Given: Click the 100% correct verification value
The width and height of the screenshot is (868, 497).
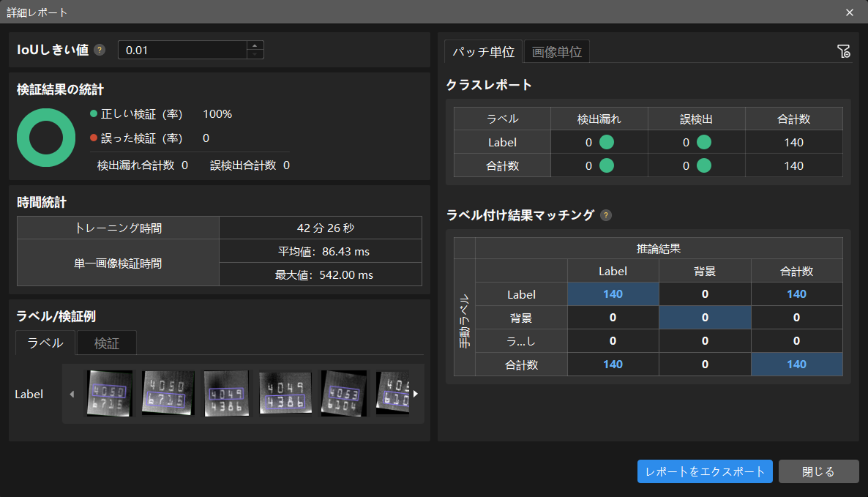Looking at the screenshot, I should click(217, 114).
